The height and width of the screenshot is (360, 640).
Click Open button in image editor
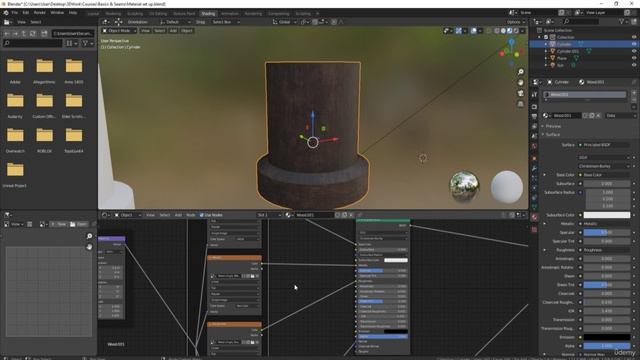pyautogui.click(x=79, y=224)
